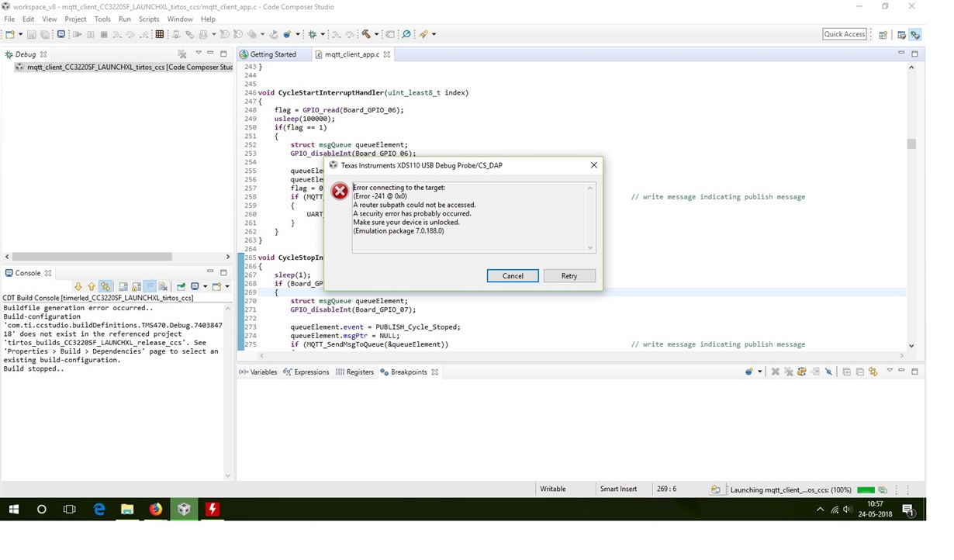Switch to Registers tab
This screenshot has width=954, height=560.
tap(355, 372)
